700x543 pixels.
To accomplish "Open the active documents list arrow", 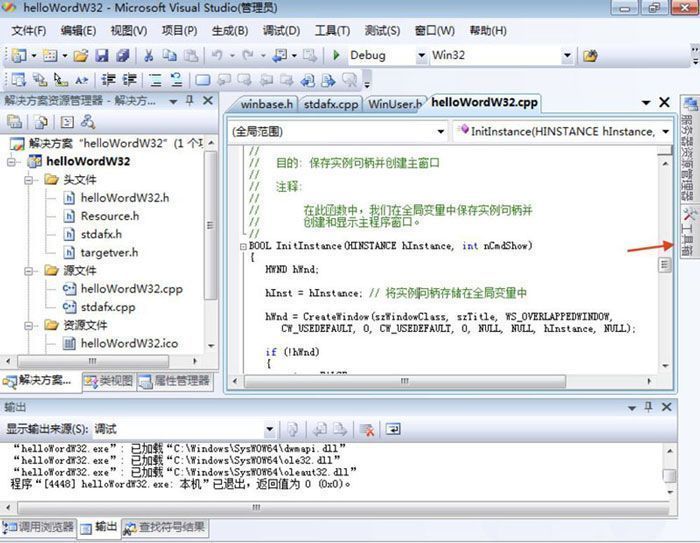I will 646,103.
